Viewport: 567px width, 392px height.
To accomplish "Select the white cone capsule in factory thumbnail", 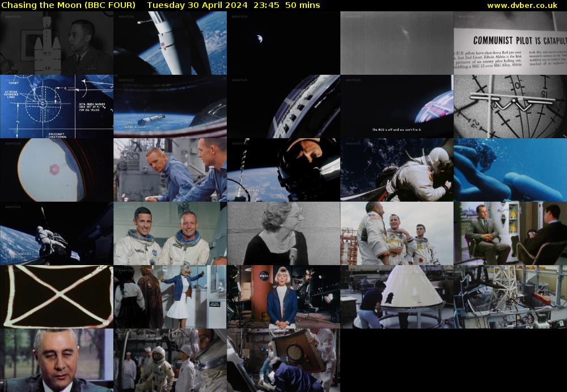I will coord(397,297).
